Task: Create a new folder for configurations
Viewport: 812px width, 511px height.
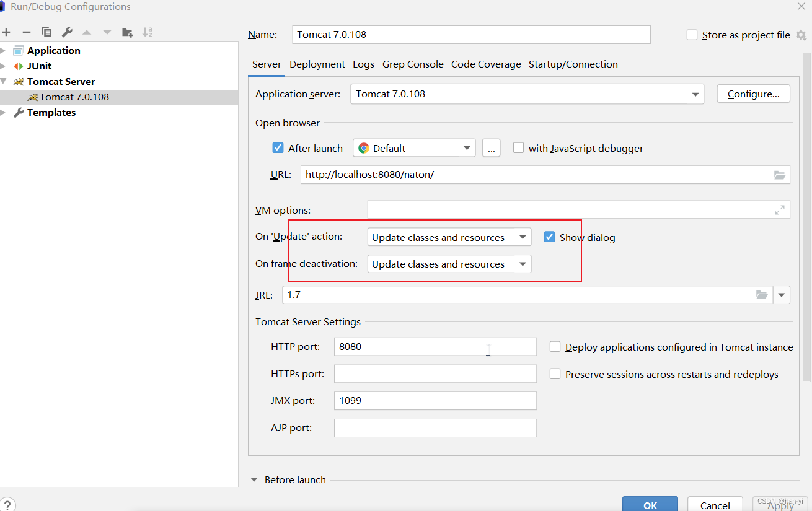Action: click(128, 32)
